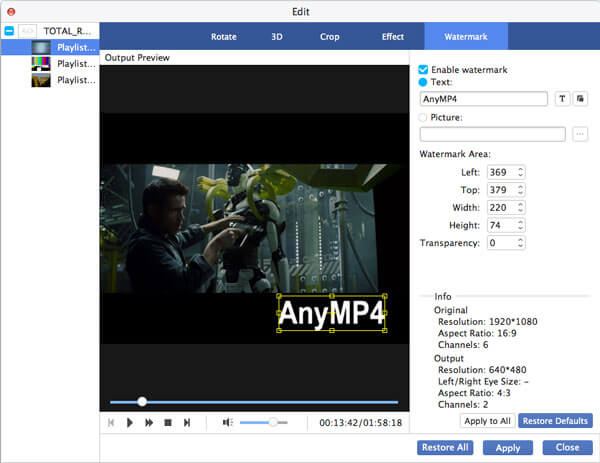The image size is (600, 463).
Task: Mute the audio with speaker icon
Action: pos(228,422)
